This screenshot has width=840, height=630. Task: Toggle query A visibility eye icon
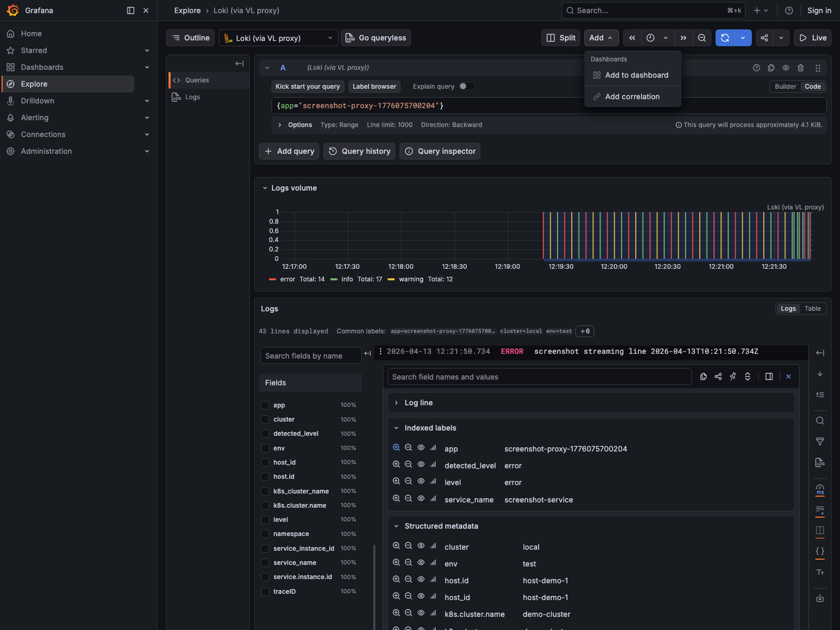pos(786,68)
